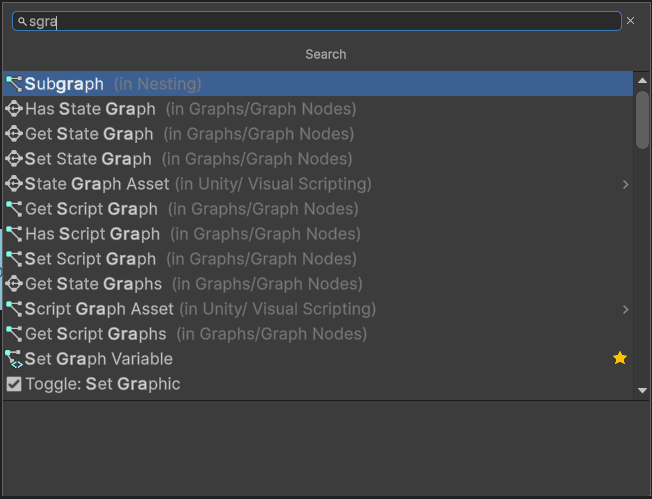Select Set State Graph from results
The width and height of the screenshot is (652, 499).
[88, 159]
